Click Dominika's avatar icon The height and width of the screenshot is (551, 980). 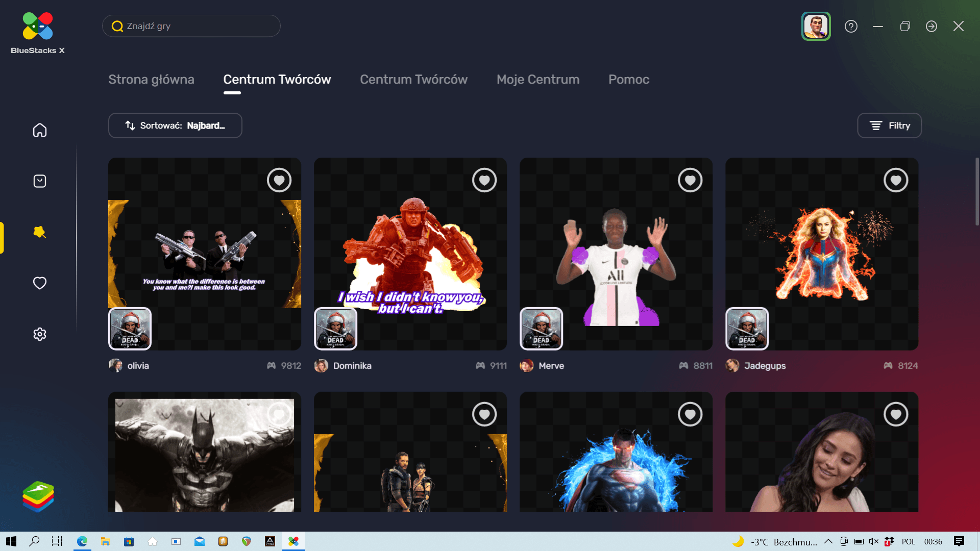(x=321, y=366)
